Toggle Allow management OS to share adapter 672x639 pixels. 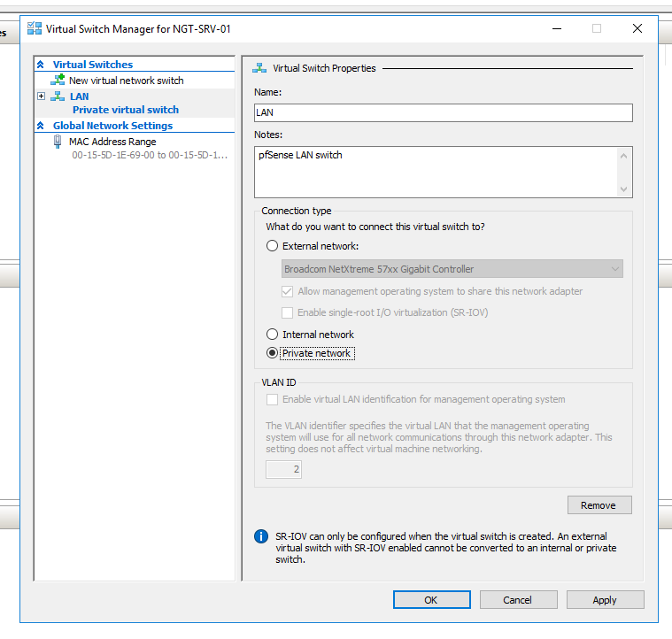coord(287,292)
